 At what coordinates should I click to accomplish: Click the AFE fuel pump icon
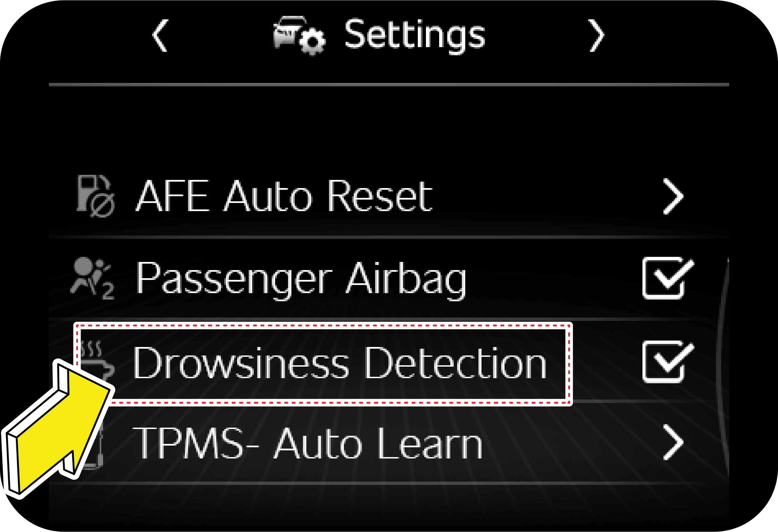click(x=95, y=196)
